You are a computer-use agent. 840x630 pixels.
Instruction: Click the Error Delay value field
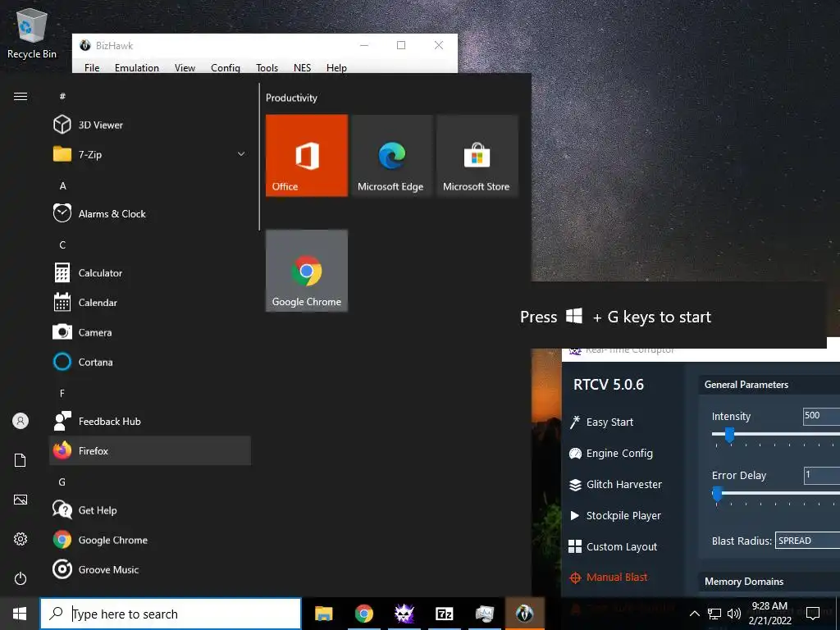822,475
